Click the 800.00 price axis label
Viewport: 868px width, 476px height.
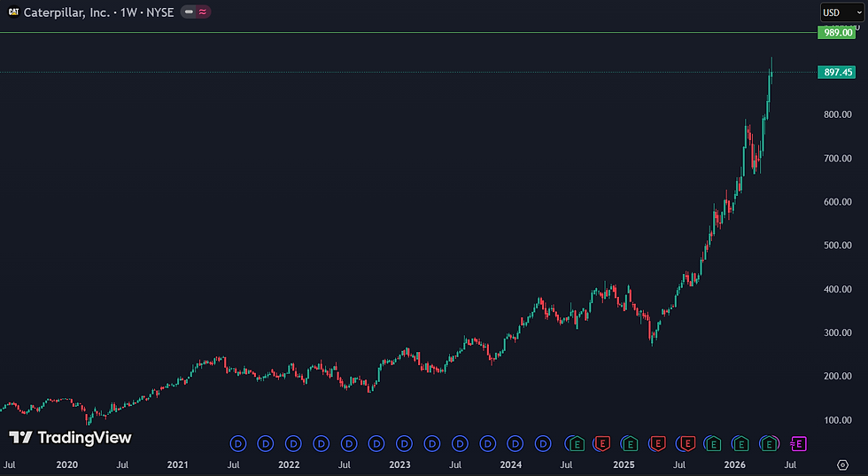point(838,114)
